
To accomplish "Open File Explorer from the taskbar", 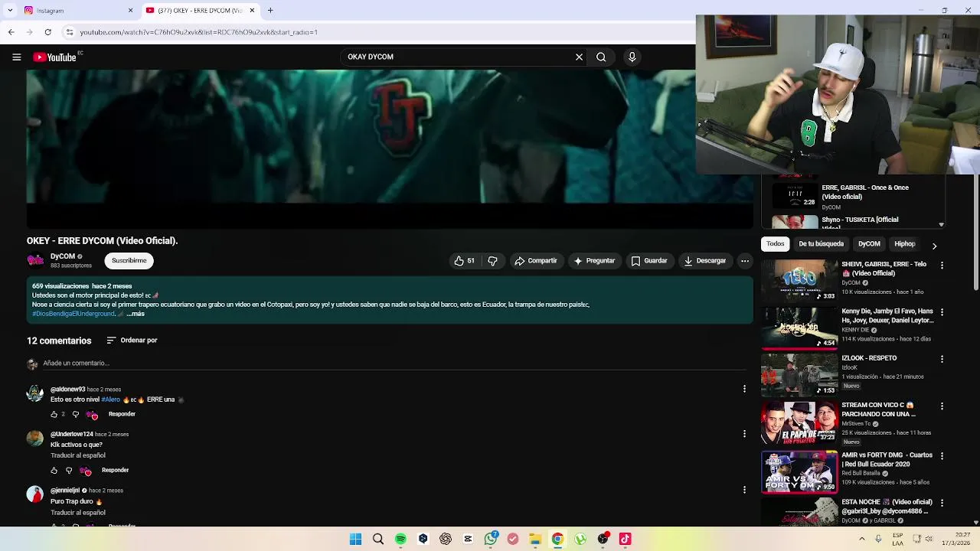I will click(535, 539).
